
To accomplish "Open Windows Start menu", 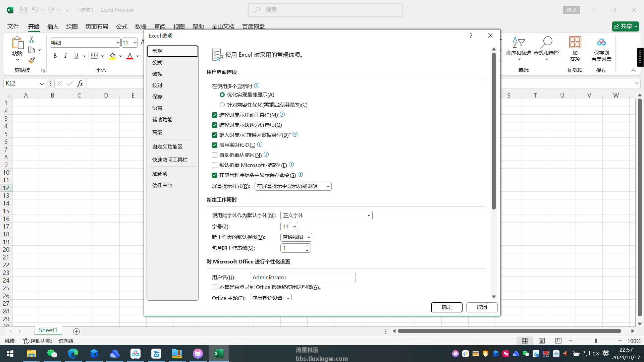I will (10, 354).
